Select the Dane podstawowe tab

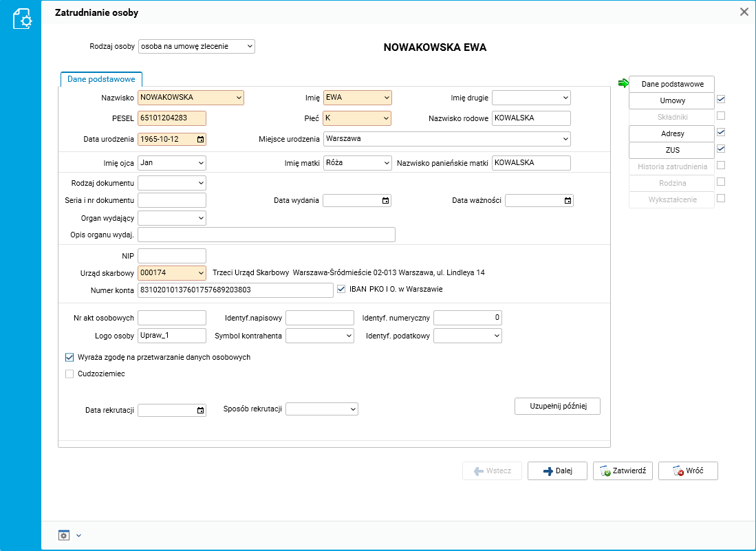tap(101, 80)
